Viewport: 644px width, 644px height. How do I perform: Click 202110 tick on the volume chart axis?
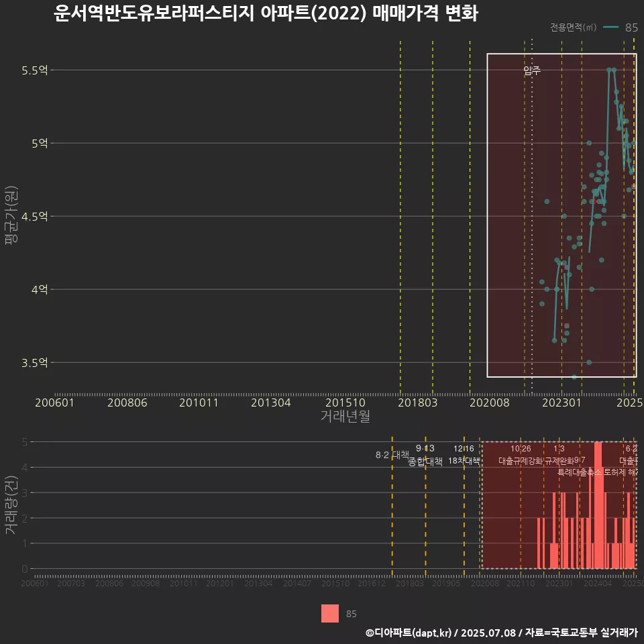coord(521,583)
